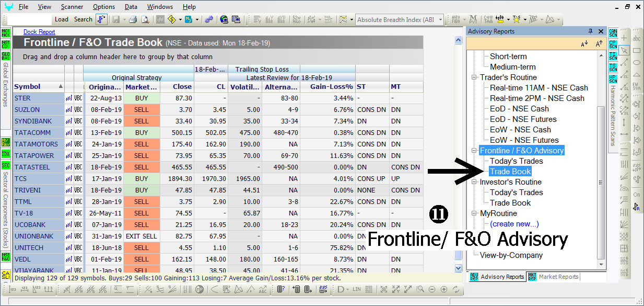This screenshot has height=306, width=644.
Task: Click the globe web icon in toolbar
Action: (x=224, y=19)
